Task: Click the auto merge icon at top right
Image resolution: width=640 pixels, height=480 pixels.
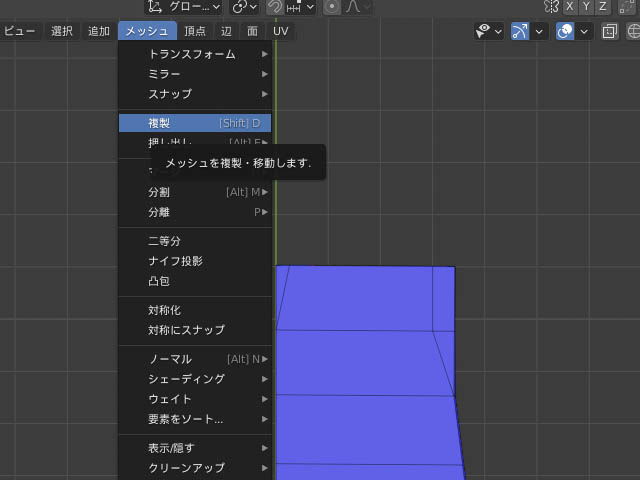Action: click(627, 7)
